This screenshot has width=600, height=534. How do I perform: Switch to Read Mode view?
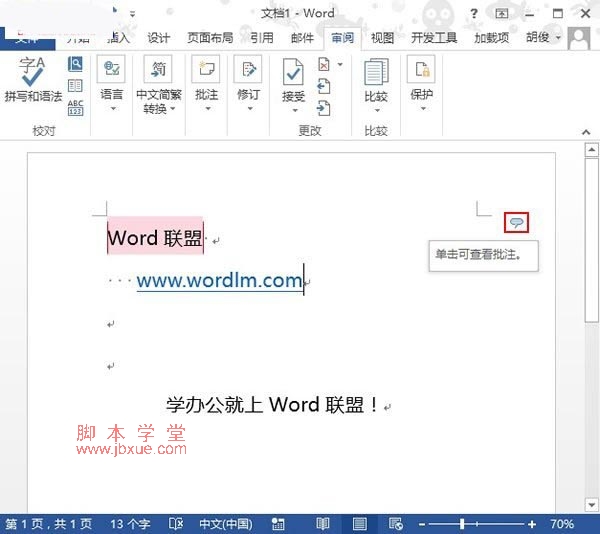(323, 524)
